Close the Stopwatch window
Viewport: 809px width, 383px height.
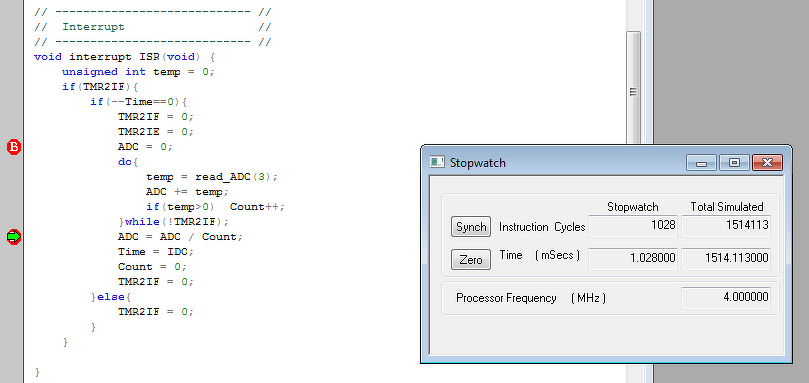tap(767, 163)
